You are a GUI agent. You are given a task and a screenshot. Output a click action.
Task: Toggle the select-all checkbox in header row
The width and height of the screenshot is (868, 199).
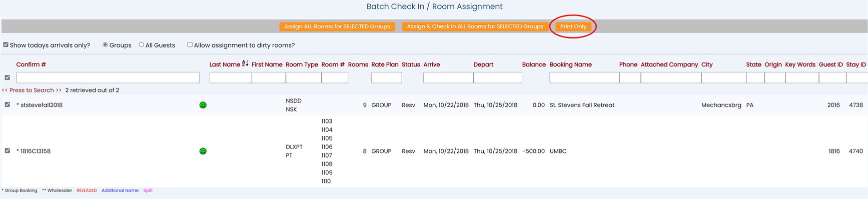(x=8, y=77)
